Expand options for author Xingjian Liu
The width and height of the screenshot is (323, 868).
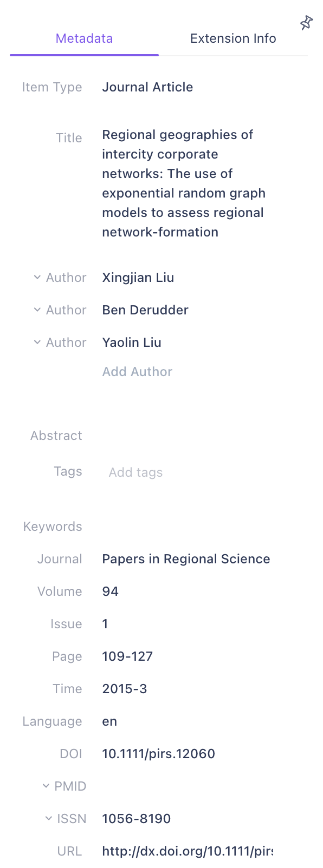click(x=37, y=278)
